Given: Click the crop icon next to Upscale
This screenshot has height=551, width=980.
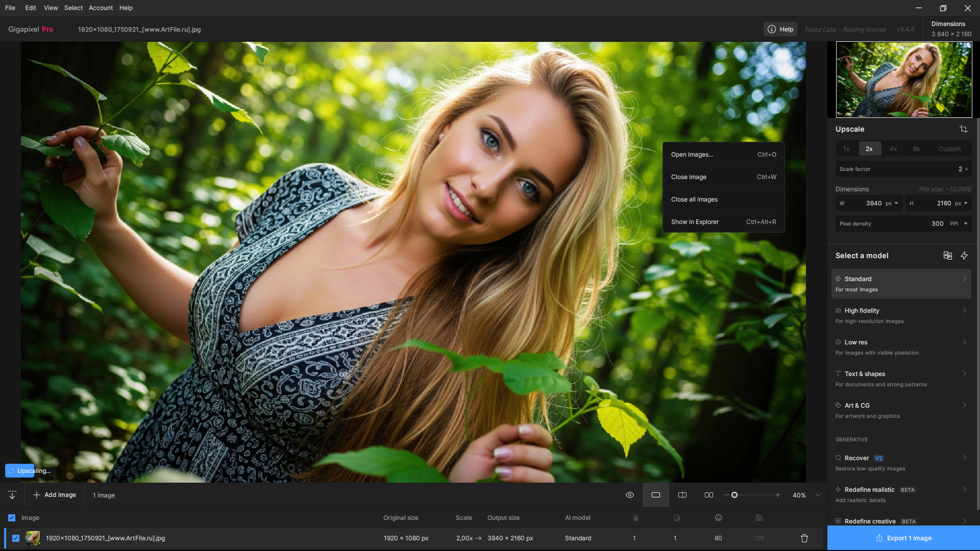Looking at the screenshot, I should point(963,129).
